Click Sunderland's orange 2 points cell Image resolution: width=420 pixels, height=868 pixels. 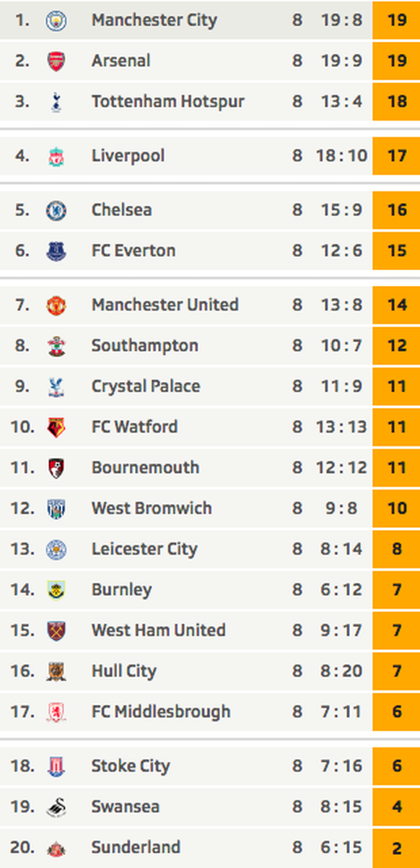(396, 848)
